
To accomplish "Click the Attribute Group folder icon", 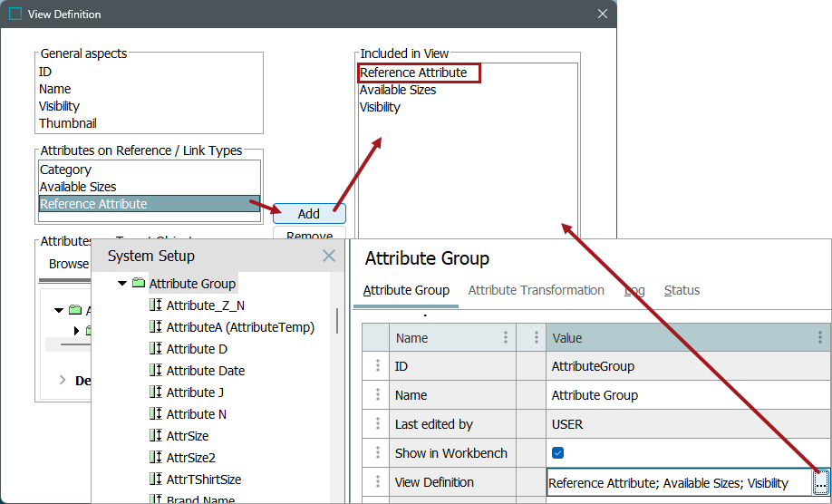I will pos(139,283).
